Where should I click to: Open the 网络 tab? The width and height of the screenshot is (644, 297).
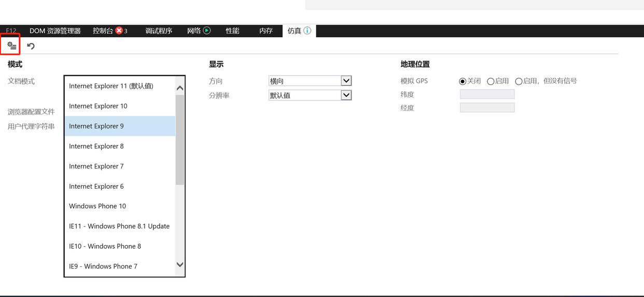tap(199, 31)
